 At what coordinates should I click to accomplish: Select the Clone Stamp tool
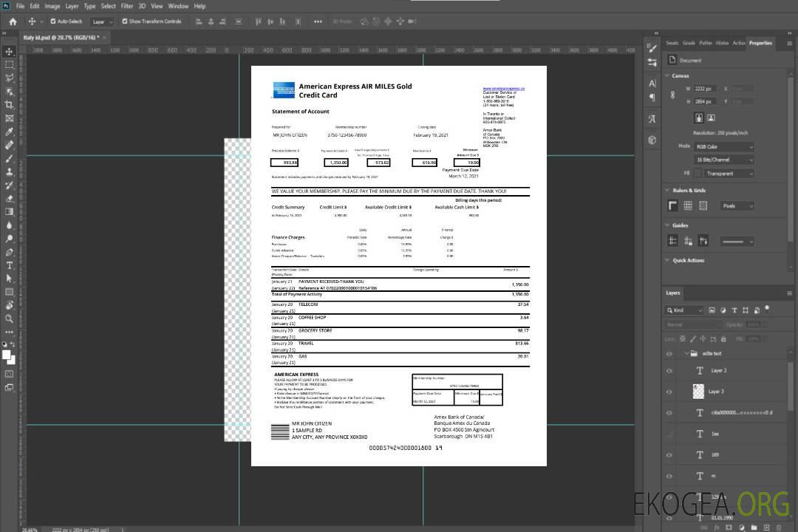click(9, 172)
